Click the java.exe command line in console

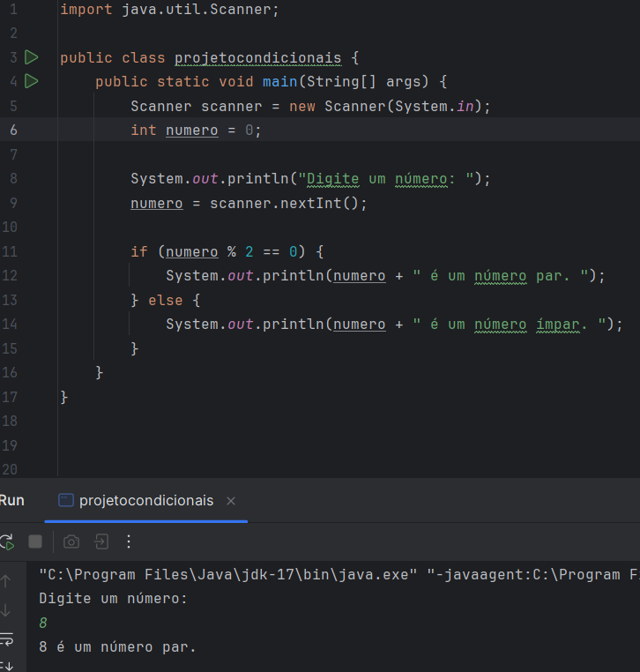pyautogui.click(x=339, y=575)
